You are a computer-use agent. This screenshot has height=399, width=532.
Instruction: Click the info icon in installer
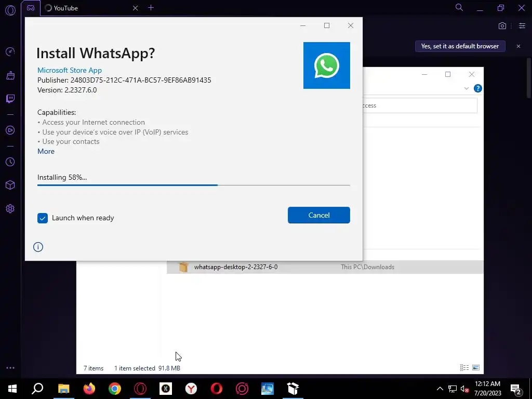pos(38,247)
